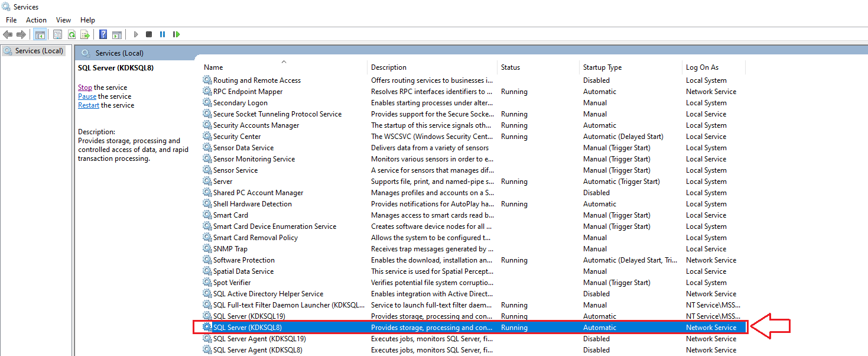
Task: Click gear icon of Routing and Remote Access
Action: click(x=207, y=80)
